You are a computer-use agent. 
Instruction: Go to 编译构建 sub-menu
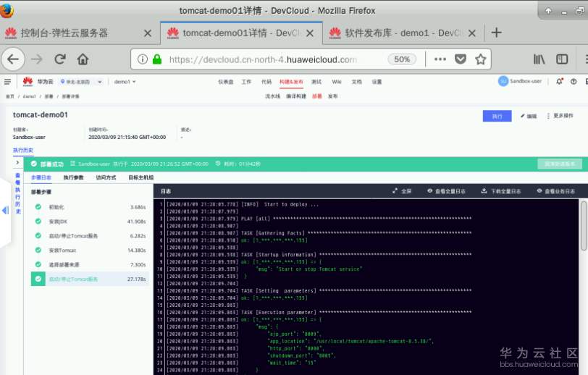(x=296, y=96)
